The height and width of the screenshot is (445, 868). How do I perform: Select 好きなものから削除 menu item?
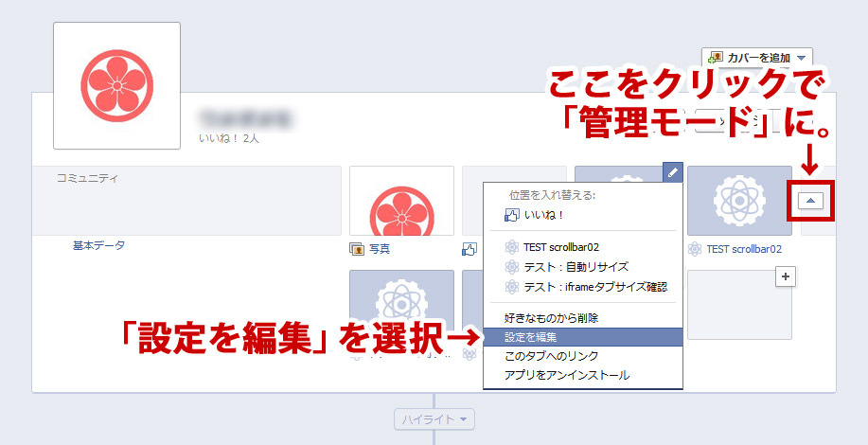click(583, 318)
